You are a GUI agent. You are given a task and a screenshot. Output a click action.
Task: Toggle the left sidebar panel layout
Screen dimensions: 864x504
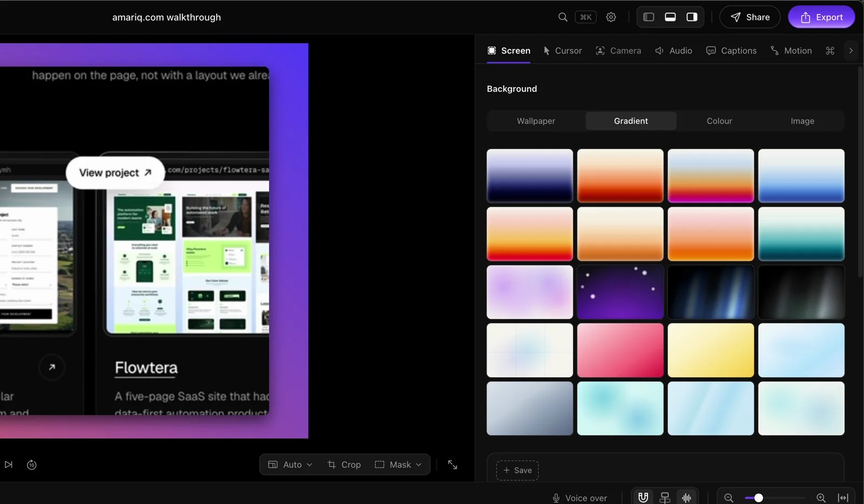click(649, 17)
